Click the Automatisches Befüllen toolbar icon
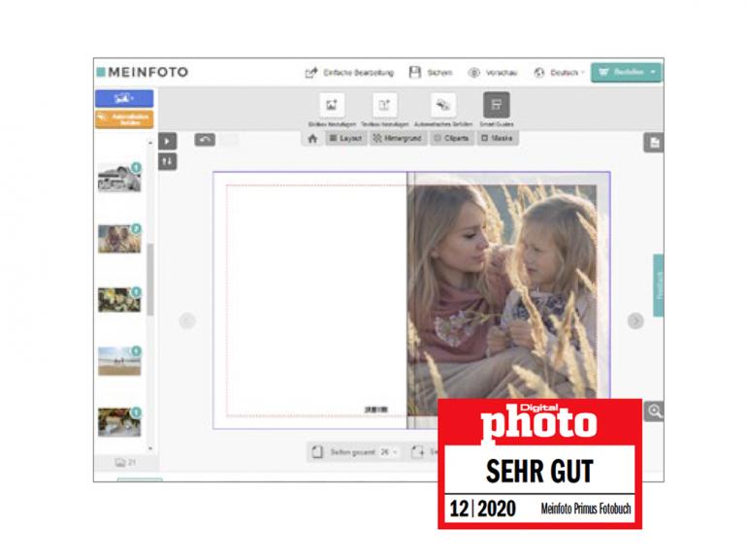This screenshot has height=560, width=747. pos(442,105)
